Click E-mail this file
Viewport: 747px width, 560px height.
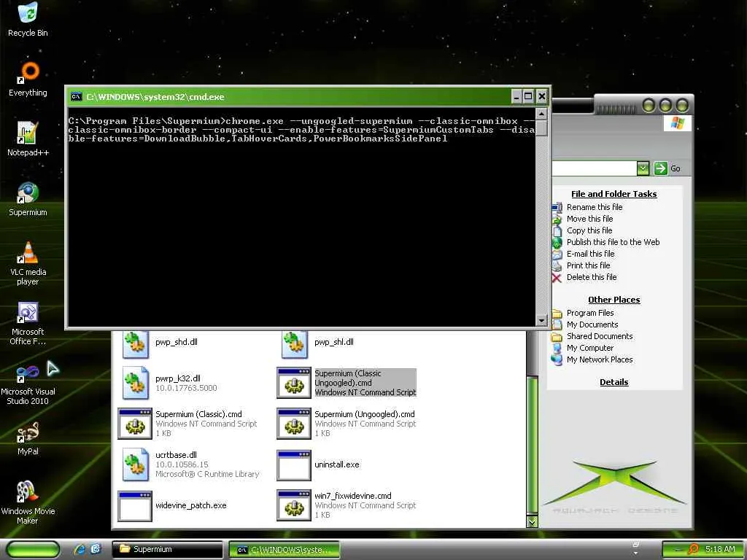point(590,254)
